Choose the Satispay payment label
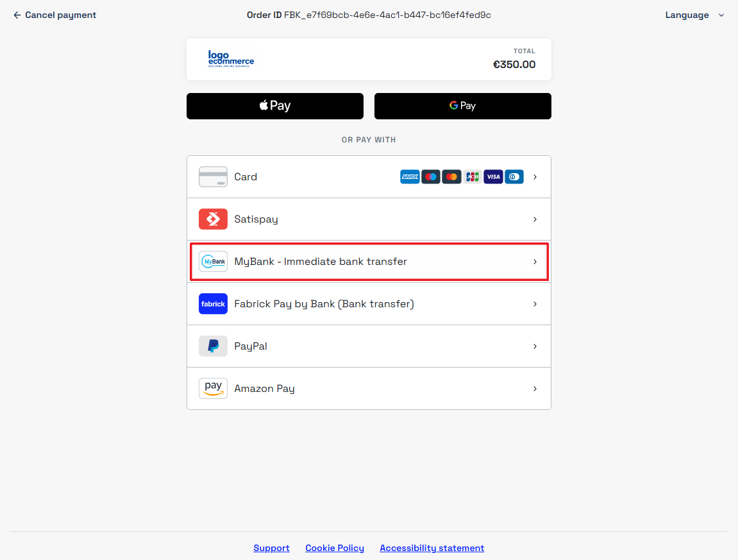The width and height of the screenshot is (738, 560). pyautogui.click(x=256, y=219)
